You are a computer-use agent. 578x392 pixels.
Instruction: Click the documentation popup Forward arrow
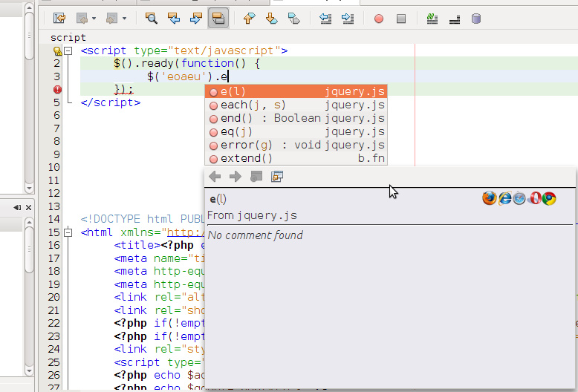pos(236,177)
